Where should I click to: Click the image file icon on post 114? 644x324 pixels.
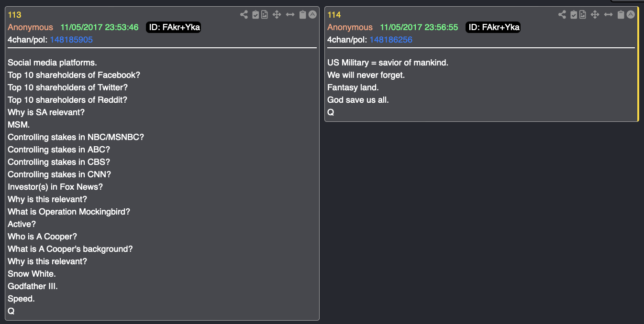pyautogui.click(x=582, y=15)
